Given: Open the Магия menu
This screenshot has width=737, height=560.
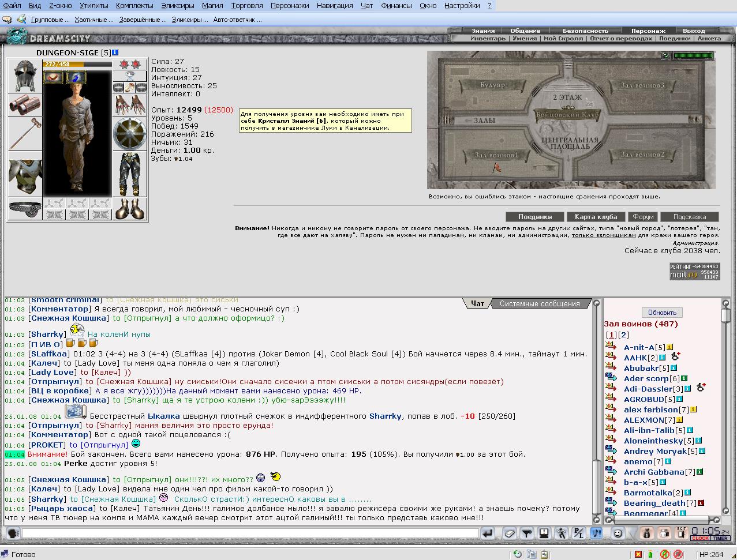Looking at the screenshot, I should [213, 5].
